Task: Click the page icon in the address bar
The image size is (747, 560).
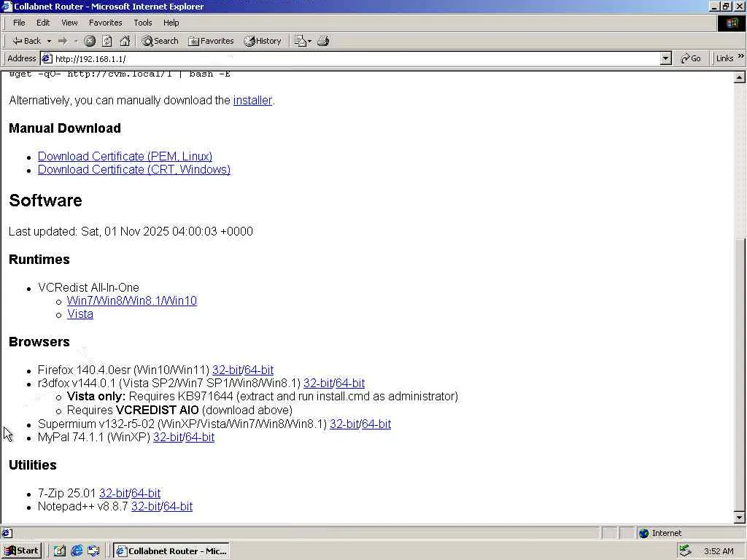Action: coord(47,58)
